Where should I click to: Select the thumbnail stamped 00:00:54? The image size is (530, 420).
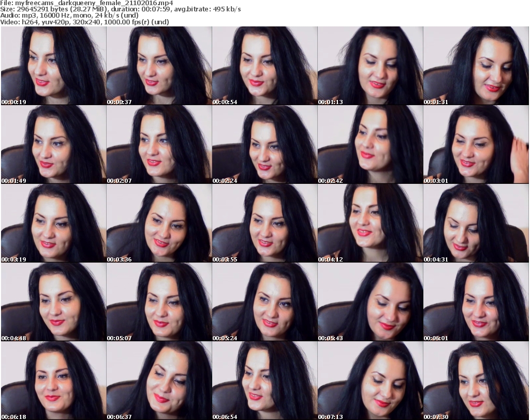tap(264, 66)
